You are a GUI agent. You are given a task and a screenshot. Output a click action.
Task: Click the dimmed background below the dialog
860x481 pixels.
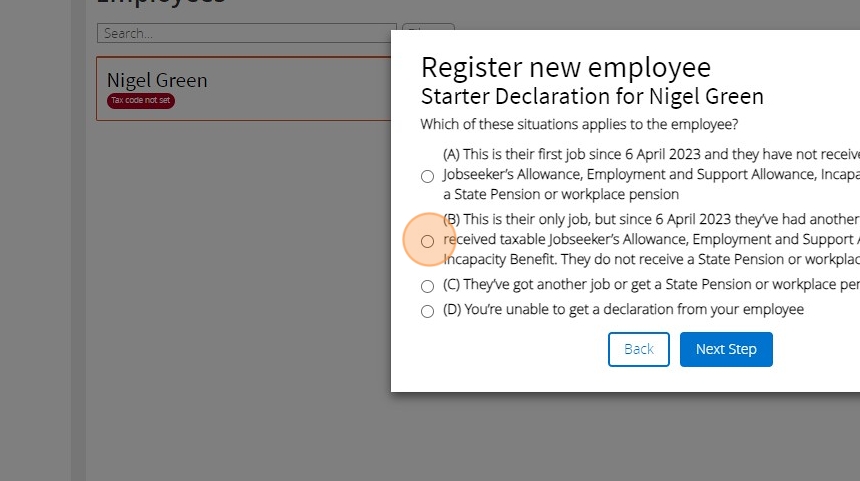[x=500, y=440]
